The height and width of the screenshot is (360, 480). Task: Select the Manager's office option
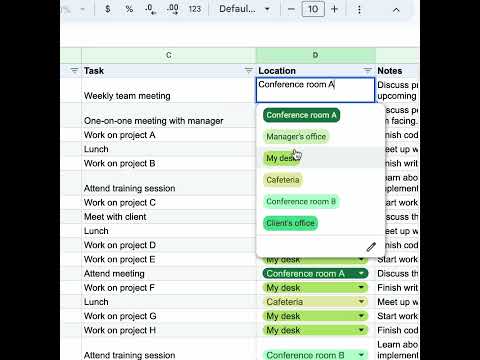pos(296,137)
